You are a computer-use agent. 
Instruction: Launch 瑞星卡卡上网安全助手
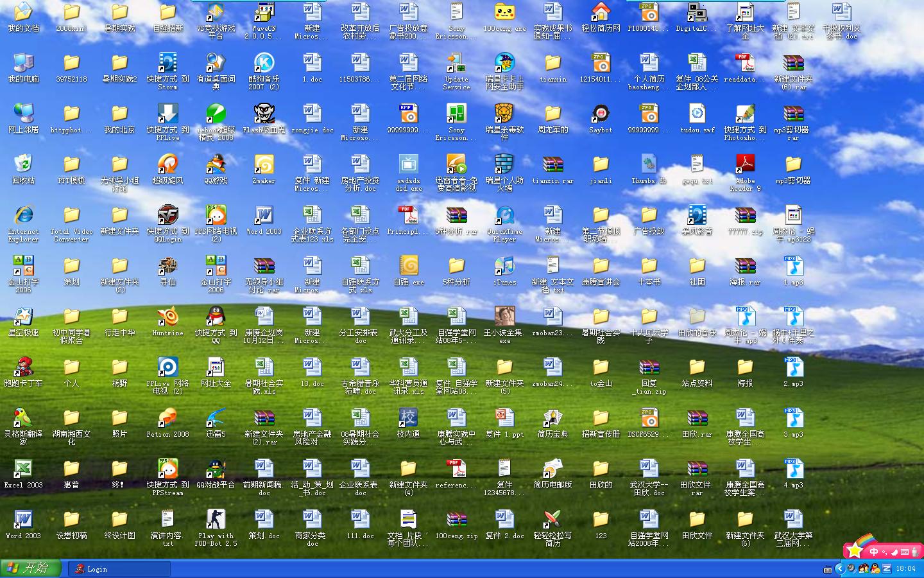(504, 71)
